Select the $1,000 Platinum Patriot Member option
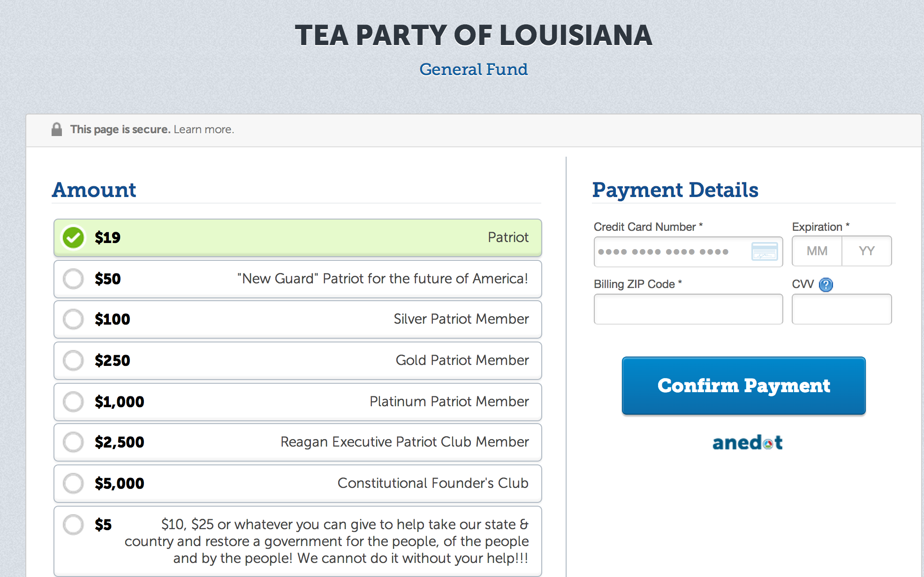924x577 pixels. click(74, 402)
